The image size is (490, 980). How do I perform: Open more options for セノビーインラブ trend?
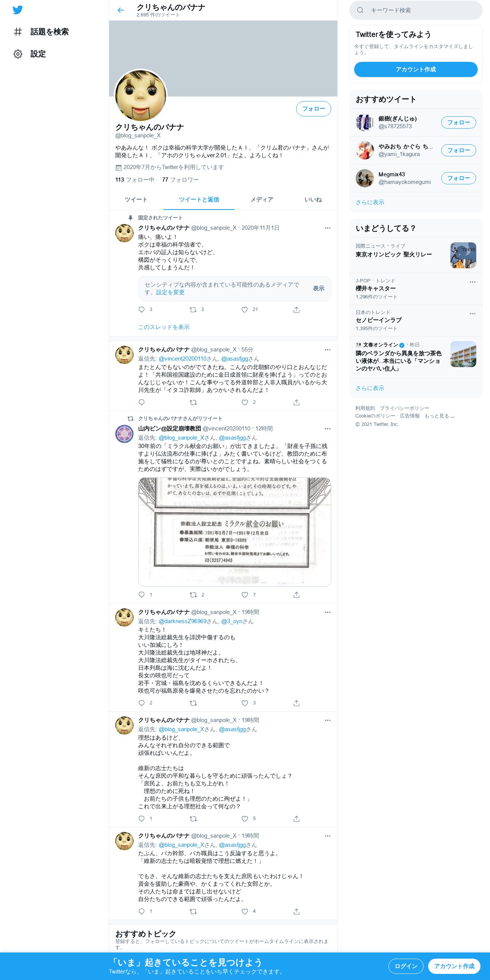pyautogui.click(x=472, y=314)
